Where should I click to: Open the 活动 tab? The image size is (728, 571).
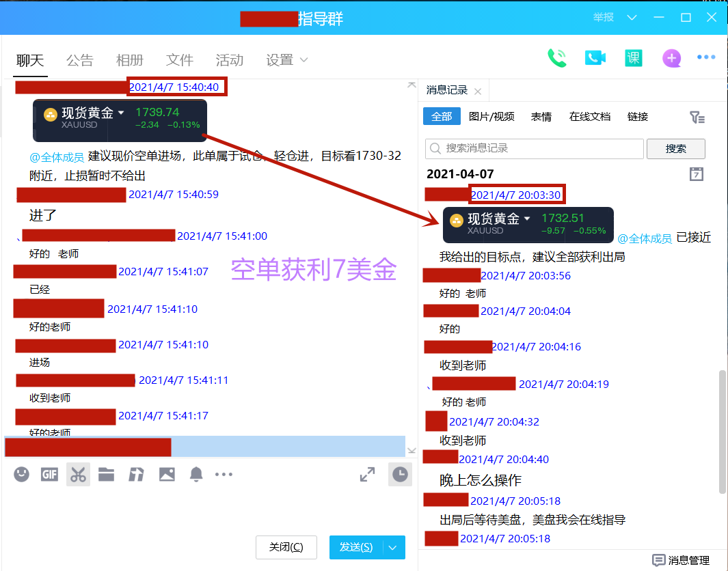(230, 60)
